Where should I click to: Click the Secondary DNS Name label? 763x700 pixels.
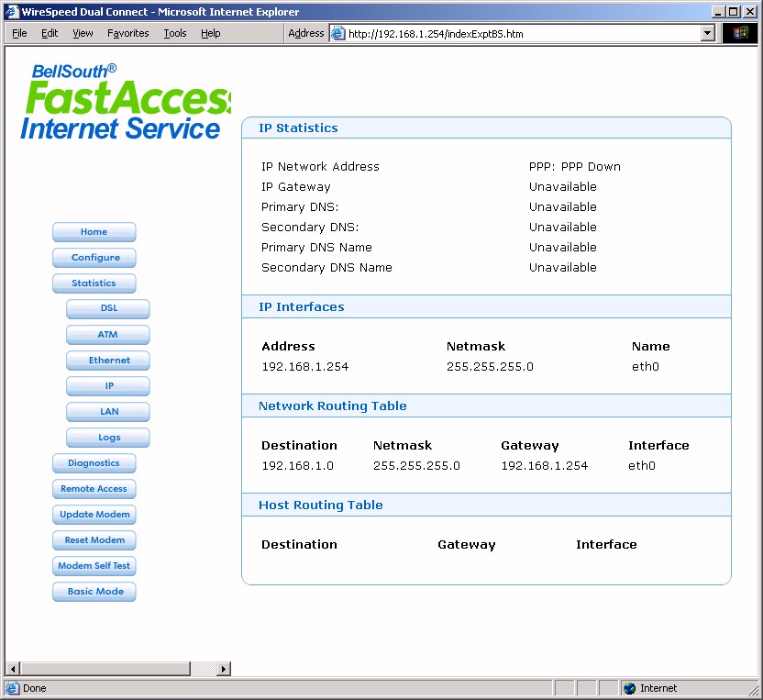pos(326,267)
